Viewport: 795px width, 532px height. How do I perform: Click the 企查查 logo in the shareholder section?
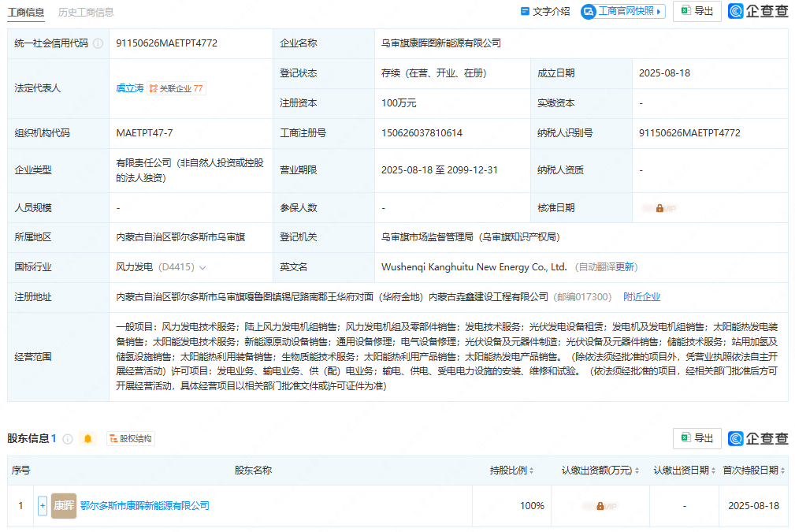[x=758, y=438]
